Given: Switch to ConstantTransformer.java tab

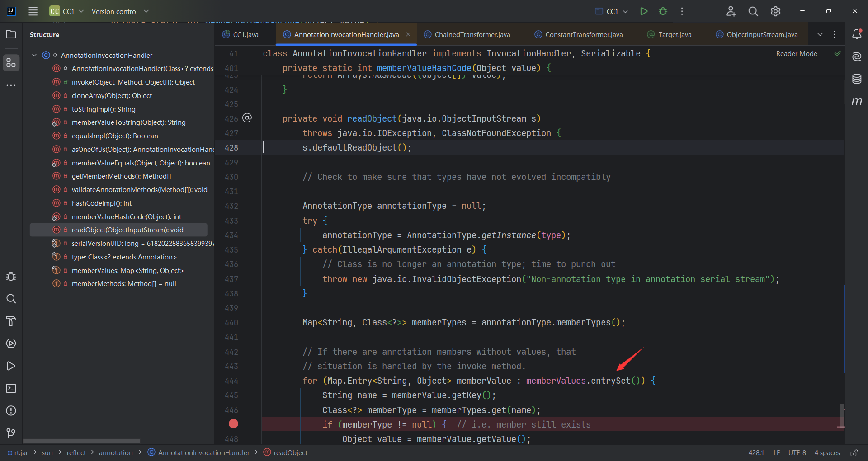Looking at the screenshot, I should point(579,34).
